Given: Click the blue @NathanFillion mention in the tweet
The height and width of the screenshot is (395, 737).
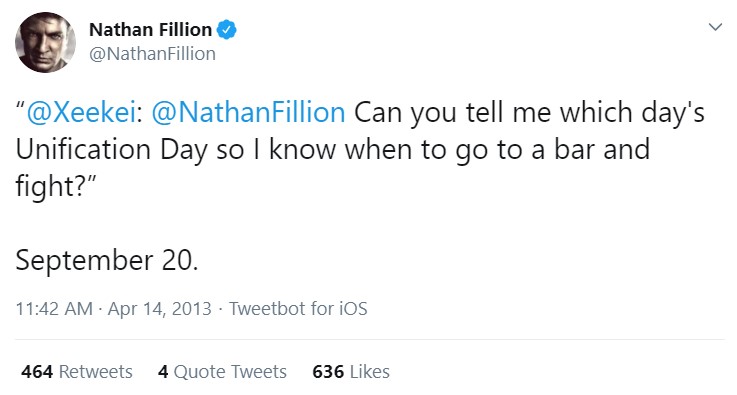Looking at the screenshot, I should pyautogui.click(x=249, y=113).
